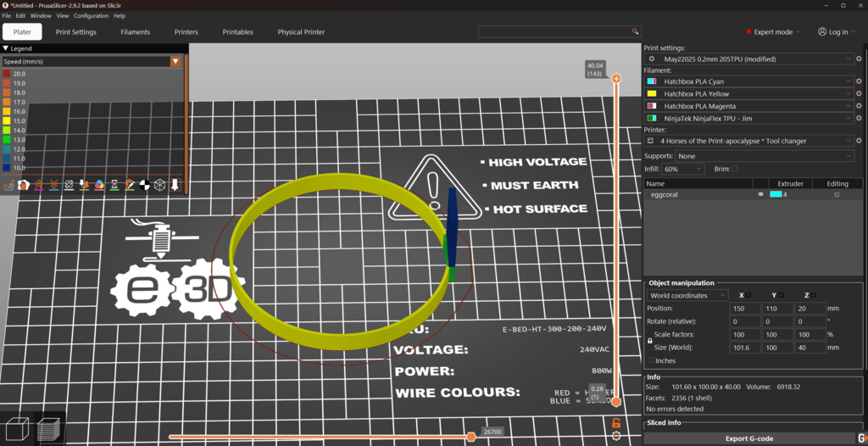Switch to Physical Printer tab
Screen dimensions: 868x446
[x=301, y=32]
